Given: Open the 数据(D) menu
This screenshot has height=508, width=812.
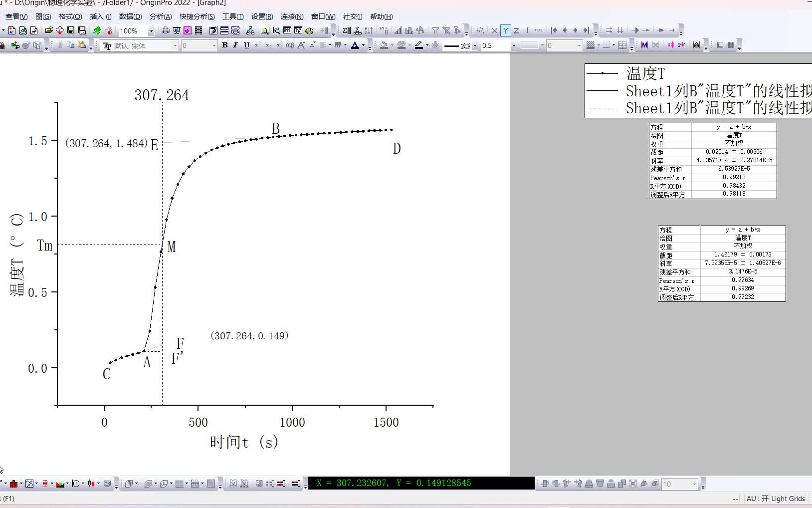Looking at the screenshot, I should (131, 16).
